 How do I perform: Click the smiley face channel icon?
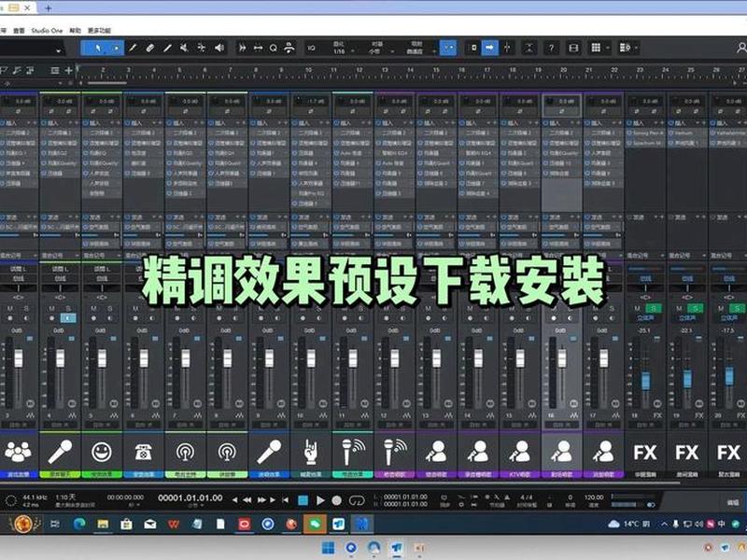coord(102,452)
